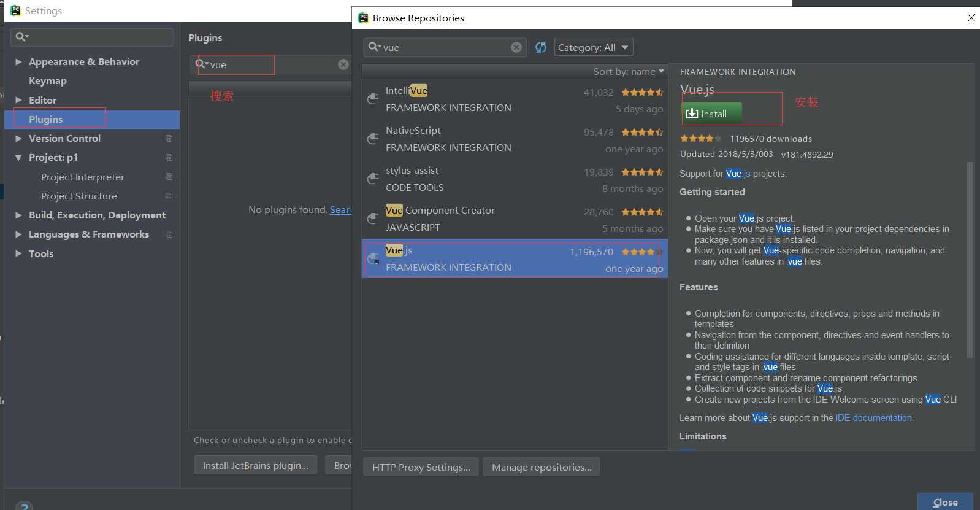The image size is (980, 510).
Task: Install the Vue.js plugin
Action: [711, 114]
